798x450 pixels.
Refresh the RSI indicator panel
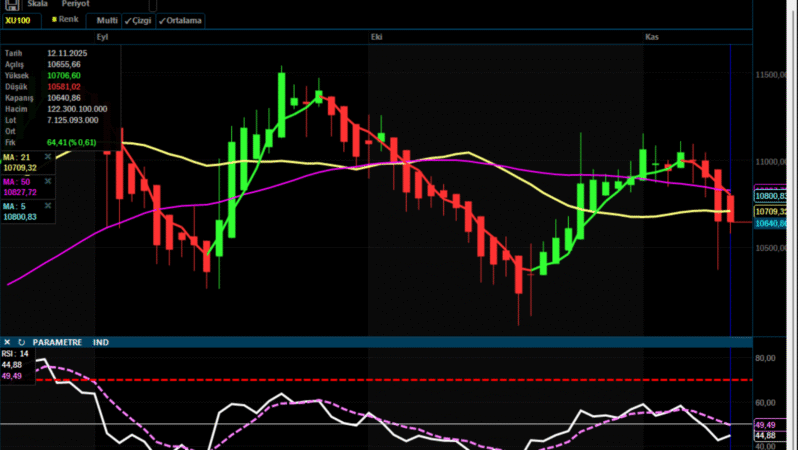pyautogui.click(x=20, y=342)
